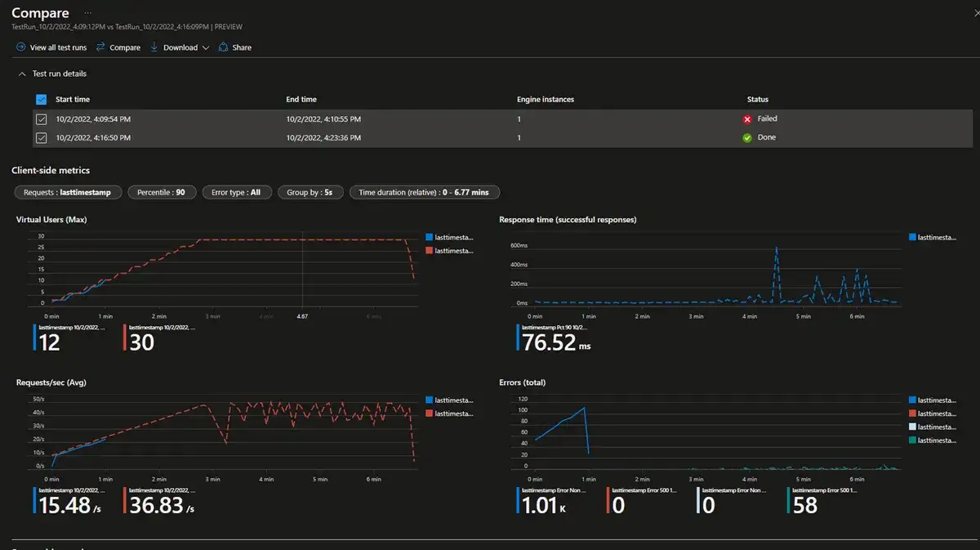Image resolution: width=980 pixels, height=550 pixels.
Task: Click the red Failed status icon
Action: coord(747,118)
